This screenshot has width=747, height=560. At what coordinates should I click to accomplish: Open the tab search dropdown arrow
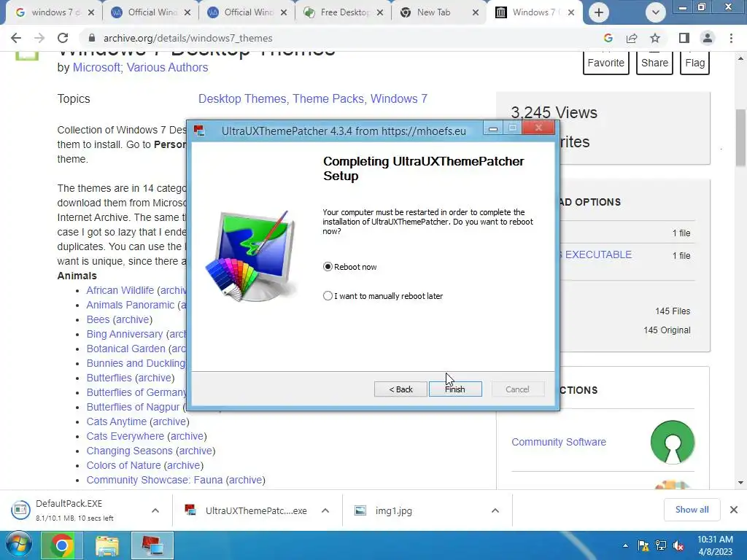pyautogui.click(x=656, y=12)
